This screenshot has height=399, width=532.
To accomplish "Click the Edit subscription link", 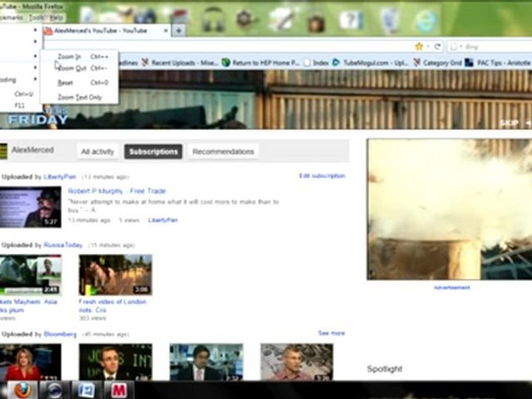I will 322,176.
